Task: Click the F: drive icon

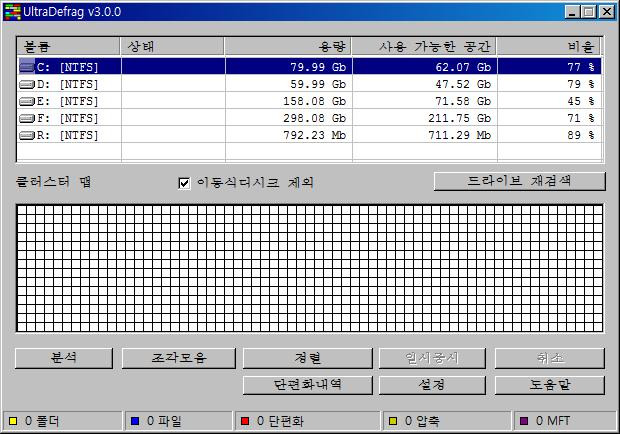Action: (x=27, y=118)
